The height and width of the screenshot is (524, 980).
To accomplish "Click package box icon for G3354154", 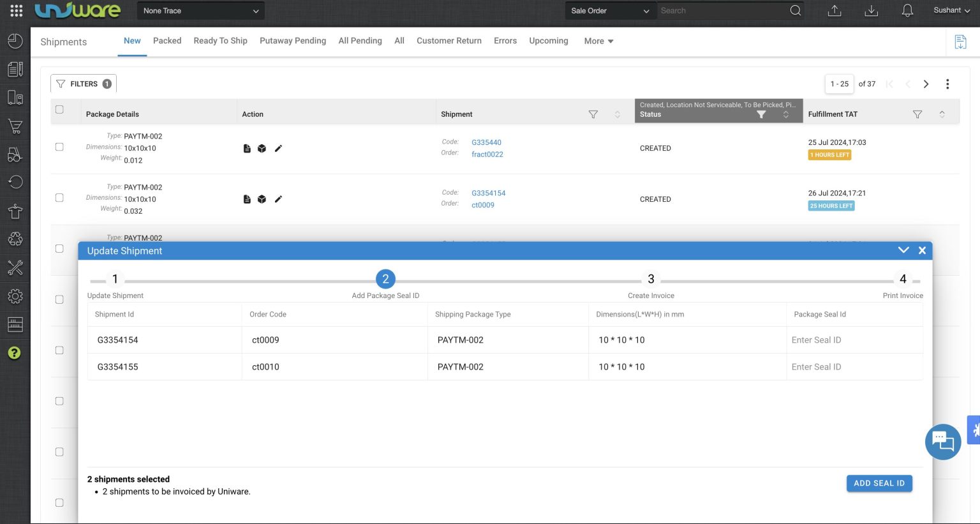I will tap(262, 199).
